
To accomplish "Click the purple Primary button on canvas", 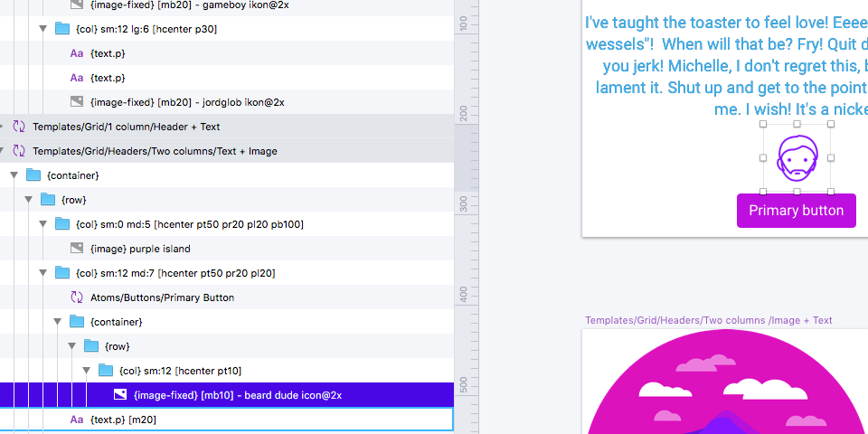I will coord(796,211).
